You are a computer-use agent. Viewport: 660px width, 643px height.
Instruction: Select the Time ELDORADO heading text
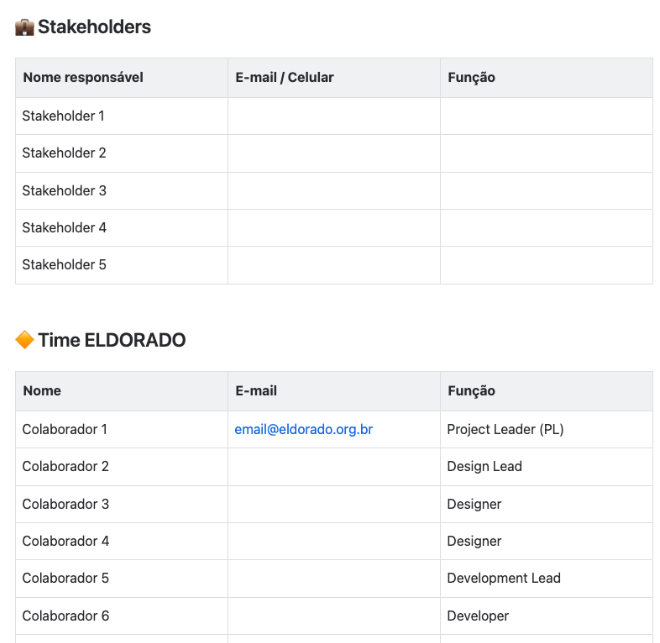tap(112, 340)
